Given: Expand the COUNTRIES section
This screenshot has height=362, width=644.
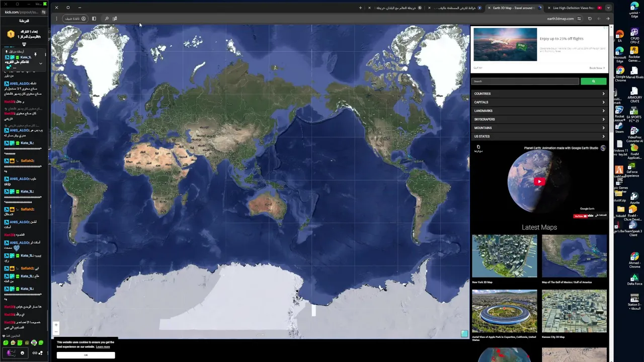Looking at the screenshot, I should pyautogui.click(x=539, y=94).
